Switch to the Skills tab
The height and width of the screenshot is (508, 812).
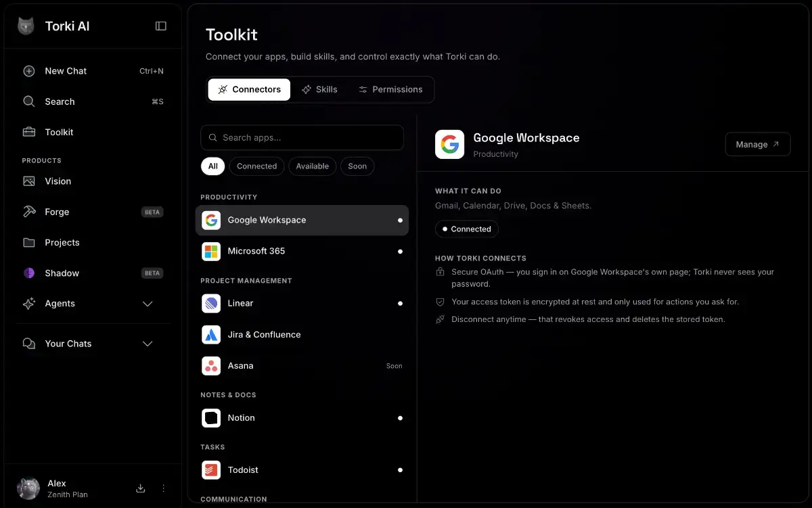point(319,89)
